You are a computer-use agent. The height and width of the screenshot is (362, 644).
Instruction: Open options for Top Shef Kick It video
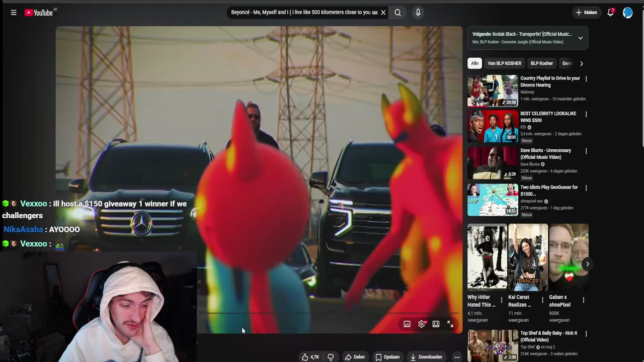pos(586,333)
